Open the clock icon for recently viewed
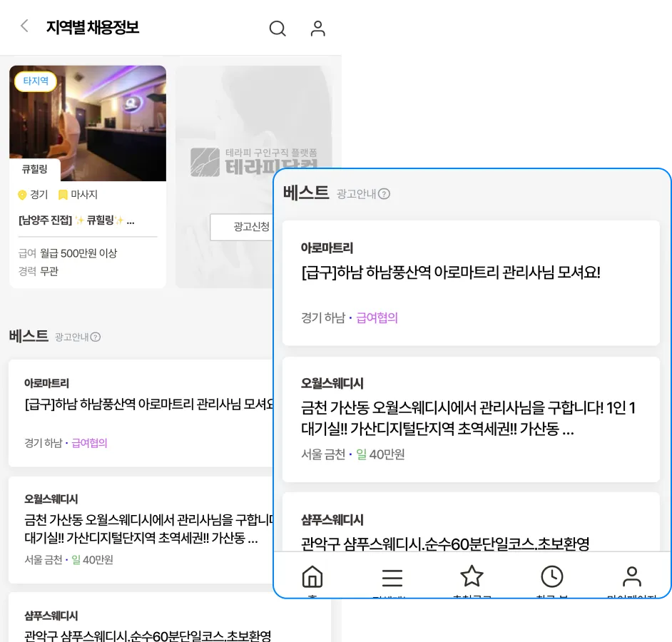 pos(551,577)
